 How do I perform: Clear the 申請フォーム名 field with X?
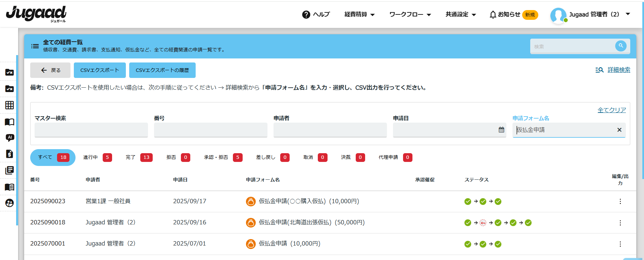pyautogui.click(x=619, y=130)
